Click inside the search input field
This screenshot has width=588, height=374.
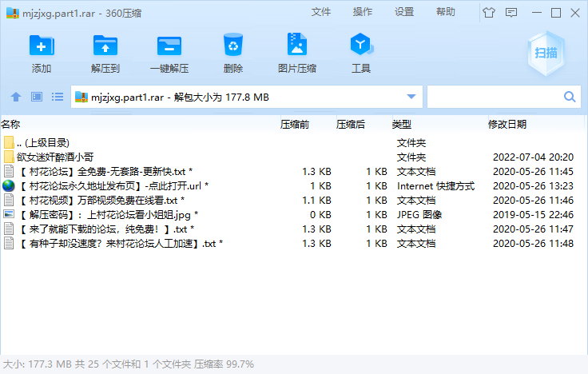tap(494, 97)
